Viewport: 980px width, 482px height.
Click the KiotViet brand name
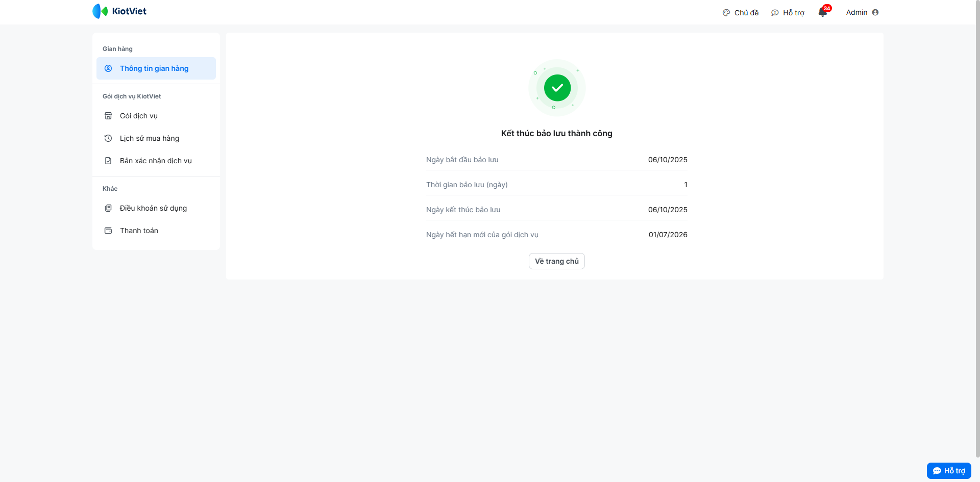(x=129, y=11)
